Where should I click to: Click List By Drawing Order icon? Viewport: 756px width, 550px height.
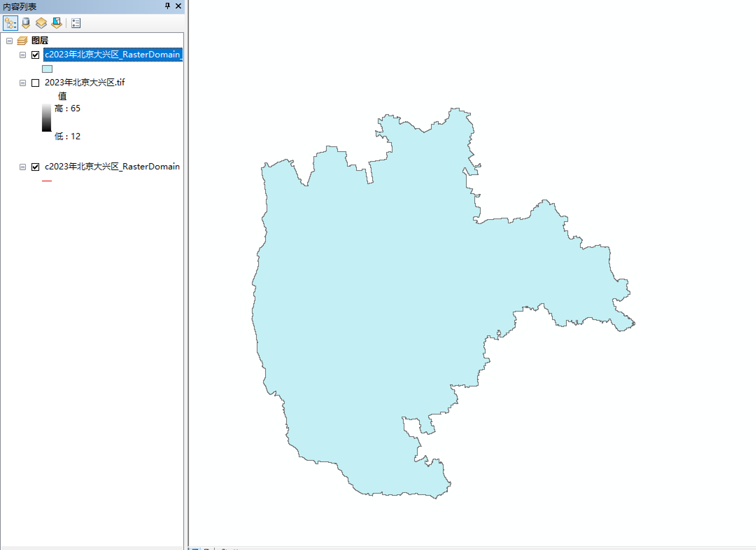10,23
